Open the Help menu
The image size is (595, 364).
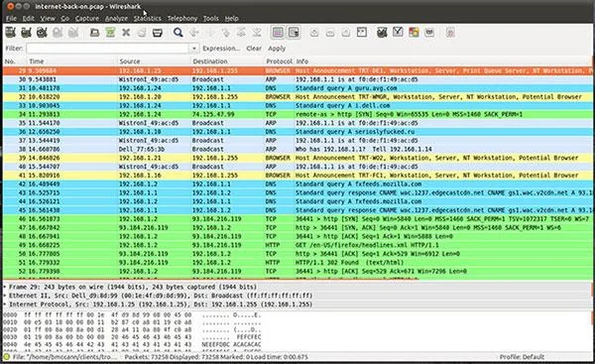[x=231, y=18]
